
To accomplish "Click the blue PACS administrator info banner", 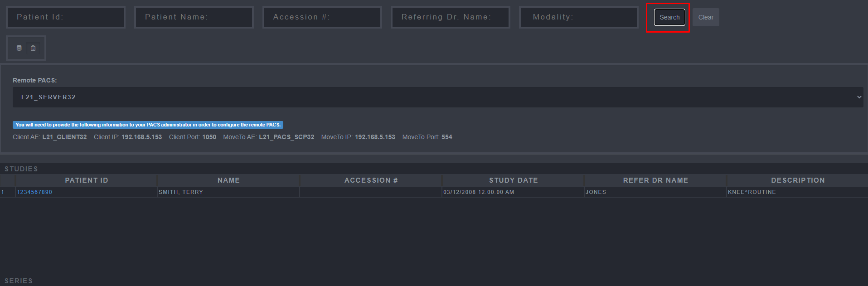I will tap(148, 125).
